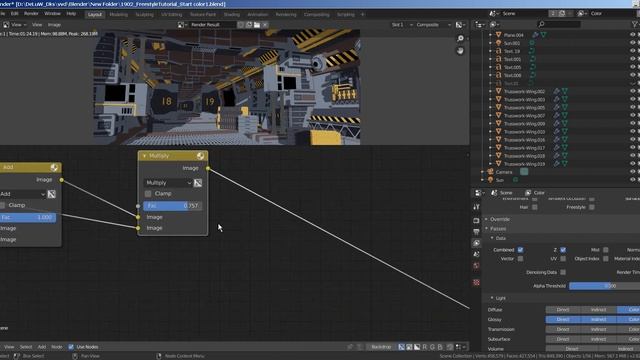Enable Clamp on the Multiply node

click(x=148, y=193)
